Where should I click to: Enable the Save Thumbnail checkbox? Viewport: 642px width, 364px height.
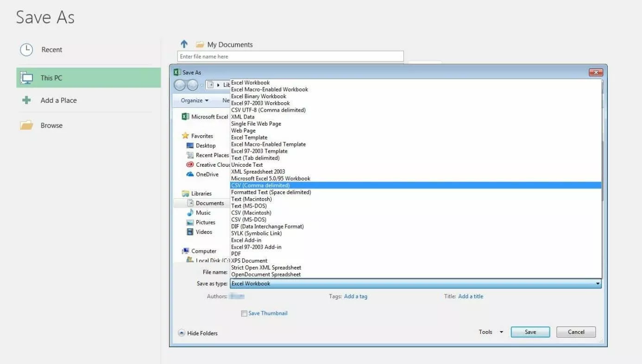click(x=244, y=313)
